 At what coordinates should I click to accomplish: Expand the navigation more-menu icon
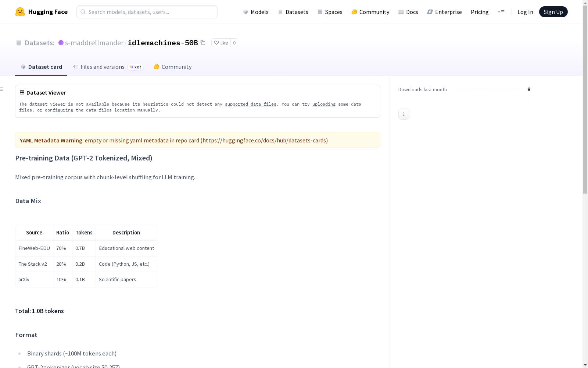501,12
